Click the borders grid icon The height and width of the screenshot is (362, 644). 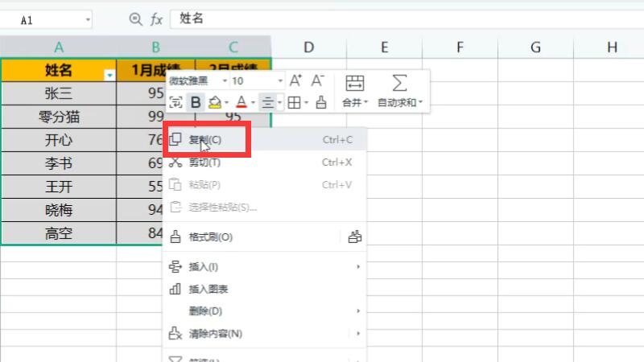click(294, 102)
